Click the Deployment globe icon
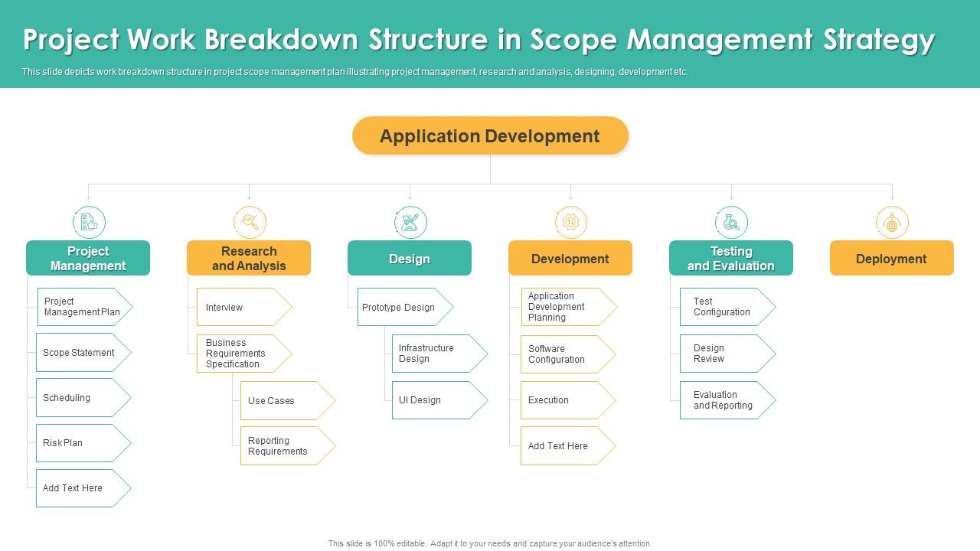This screenshot has width=980, height=551. click(892, 223)
